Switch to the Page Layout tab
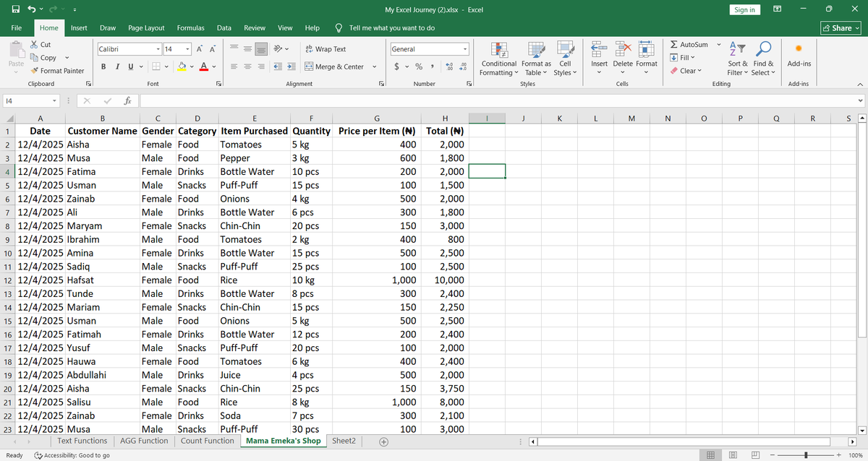The image size is (868, 461). (146, 28)
